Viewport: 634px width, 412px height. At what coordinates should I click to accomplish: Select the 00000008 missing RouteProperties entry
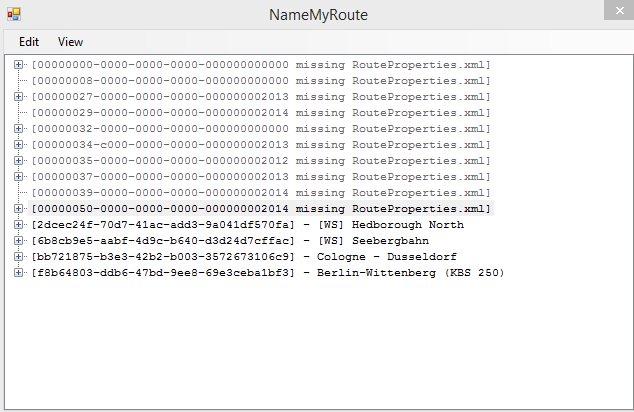260,81
